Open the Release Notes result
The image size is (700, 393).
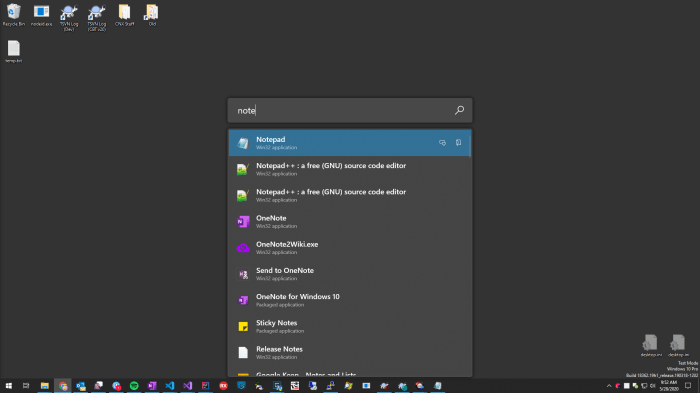tap(350, 352)
